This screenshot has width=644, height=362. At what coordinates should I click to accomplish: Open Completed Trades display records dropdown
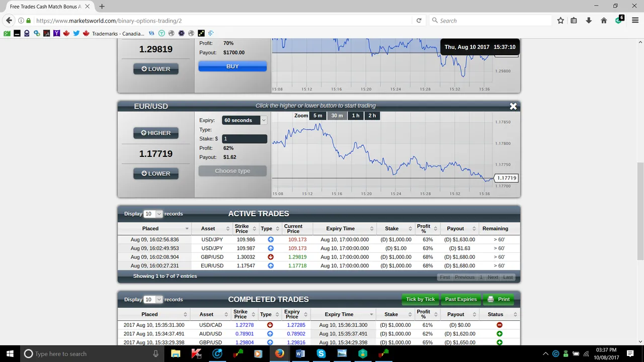153,299
